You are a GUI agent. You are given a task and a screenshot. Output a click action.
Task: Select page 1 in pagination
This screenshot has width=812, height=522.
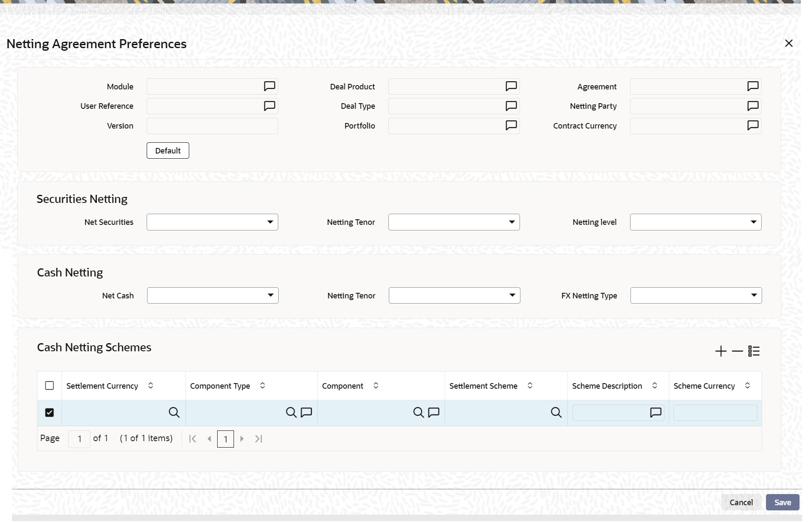225,439
